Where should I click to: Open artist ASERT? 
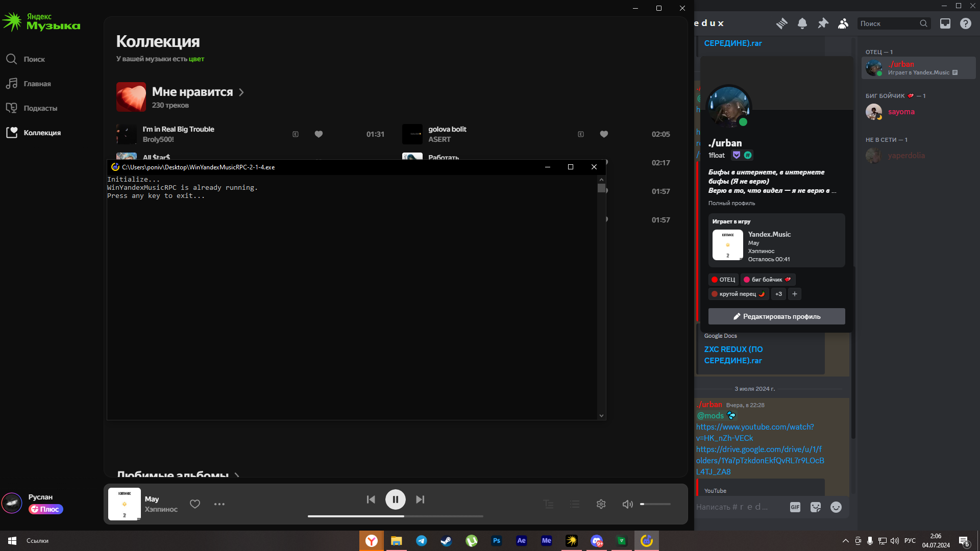(439, 139)
